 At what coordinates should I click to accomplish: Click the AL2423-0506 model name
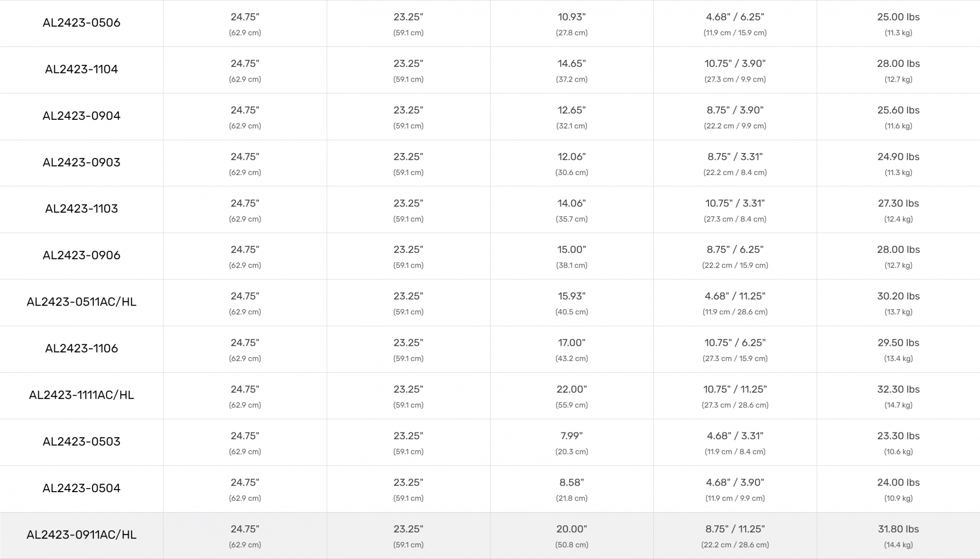tap(81, 23)
